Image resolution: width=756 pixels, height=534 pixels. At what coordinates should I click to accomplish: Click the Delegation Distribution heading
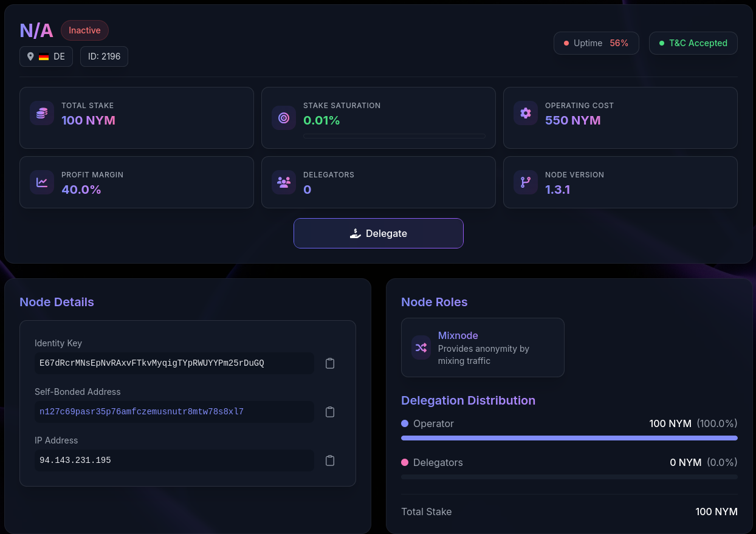[468, 400]
